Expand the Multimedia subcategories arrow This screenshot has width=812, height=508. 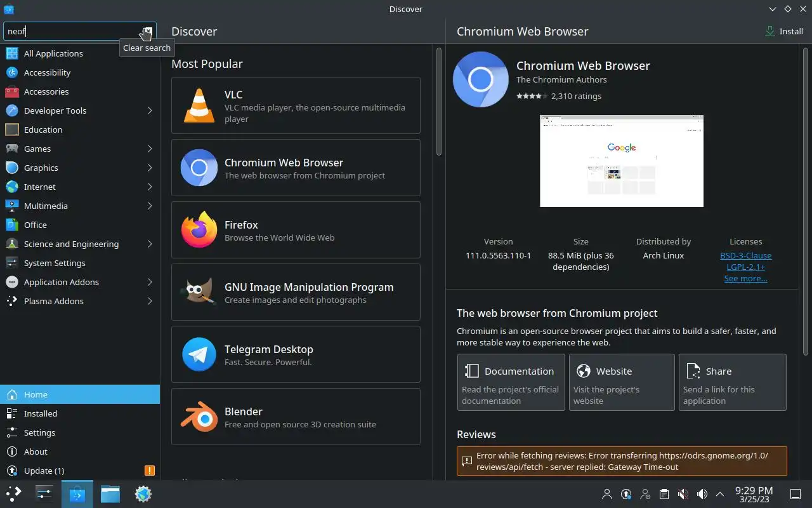pos(150,206)
